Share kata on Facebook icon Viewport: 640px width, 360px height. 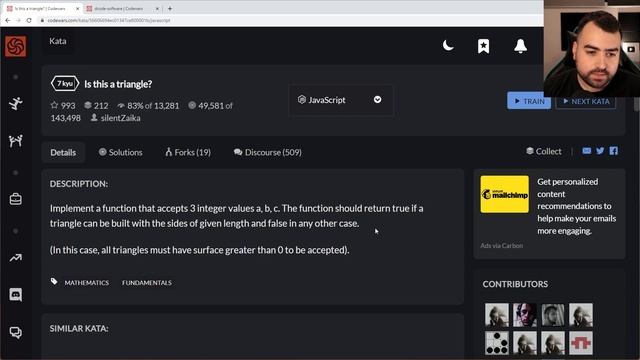[613, 151]
